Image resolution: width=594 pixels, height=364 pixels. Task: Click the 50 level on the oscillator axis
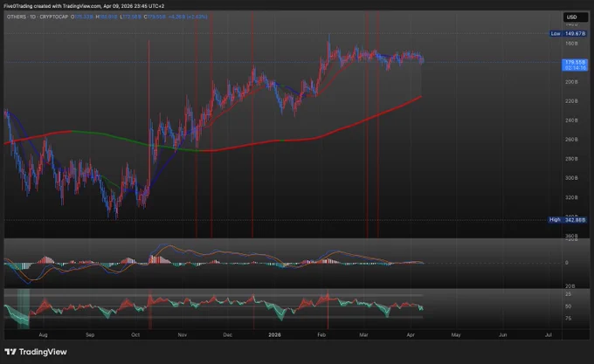pos(569,306)
